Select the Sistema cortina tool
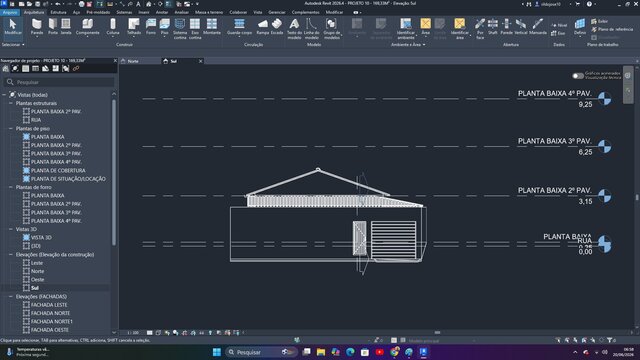The width and height of the screenshot is (640, 360). click(x=180, y=29)
